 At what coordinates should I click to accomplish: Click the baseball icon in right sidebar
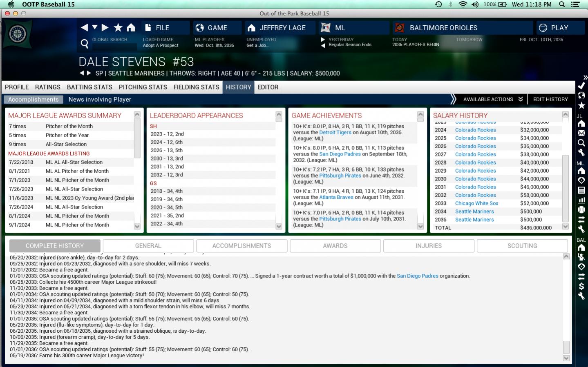581,209
